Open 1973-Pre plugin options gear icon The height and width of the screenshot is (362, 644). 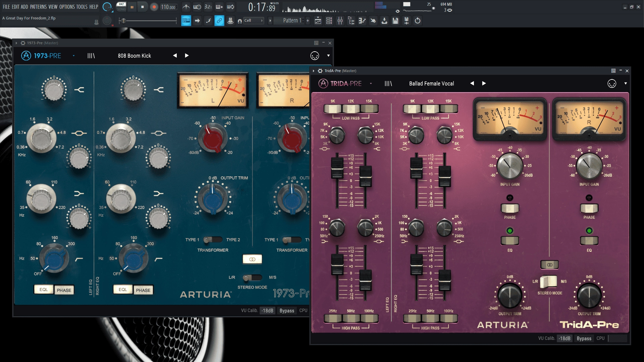[x=23, y=43]
